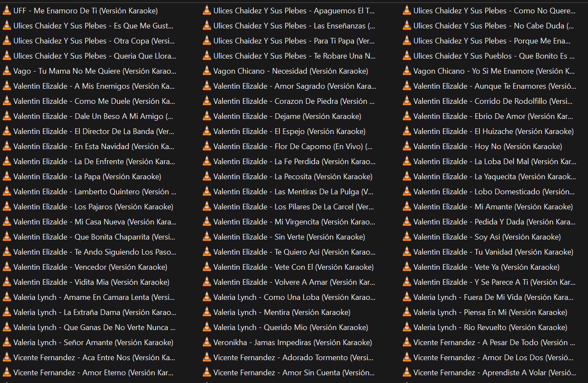Click VLC icon for Valentin Elizalde La Papa
The height and width of the screenshot is (383, 588).
7,177
